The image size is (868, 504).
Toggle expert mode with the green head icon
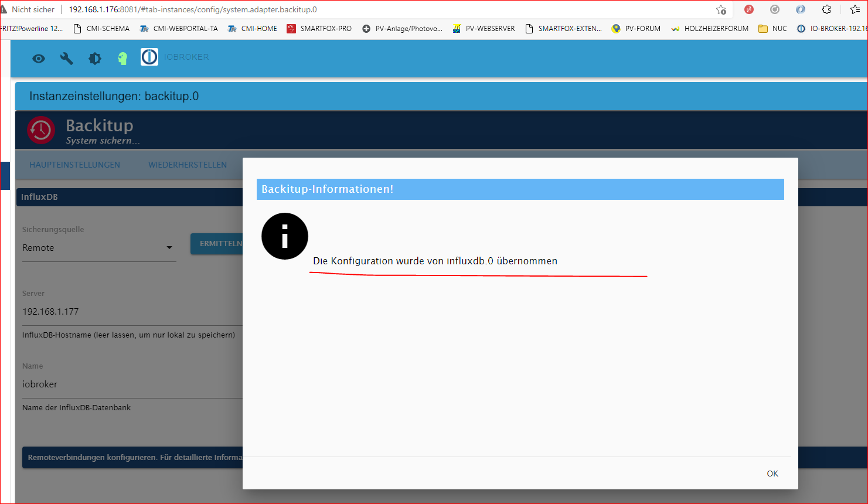click(x=122, y=58)
